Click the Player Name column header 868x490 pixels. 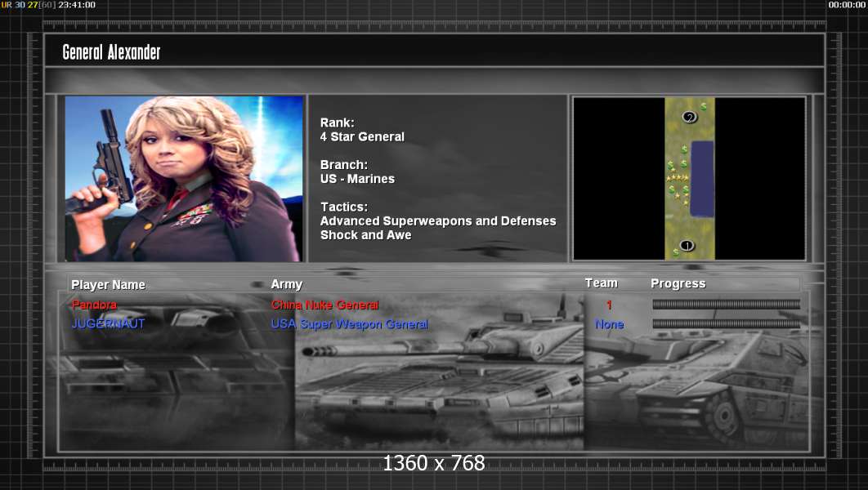tap(108, 285)
